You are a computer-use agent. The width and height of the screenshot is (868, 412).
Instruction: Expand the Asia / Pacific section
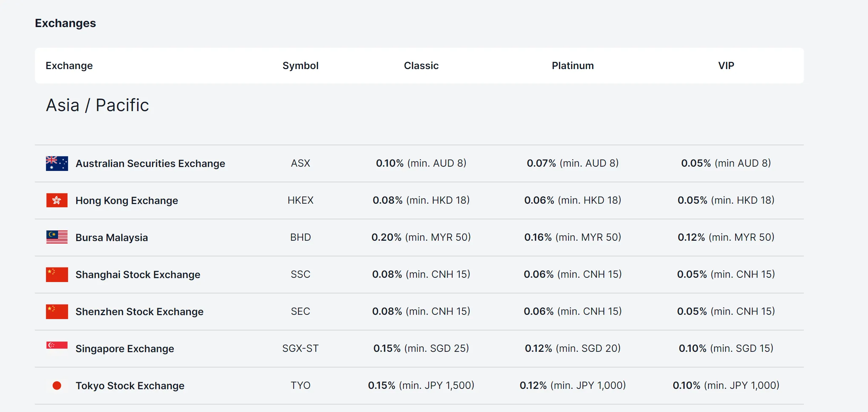pyautogui.click(x=98, y=104)
